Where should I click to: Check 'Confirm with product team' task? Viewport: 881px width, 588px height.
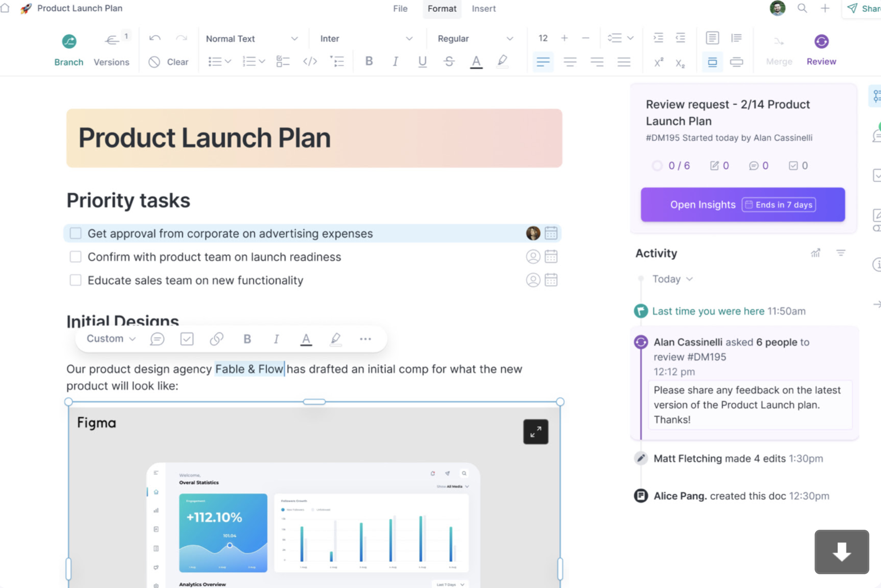pos(75,257)
